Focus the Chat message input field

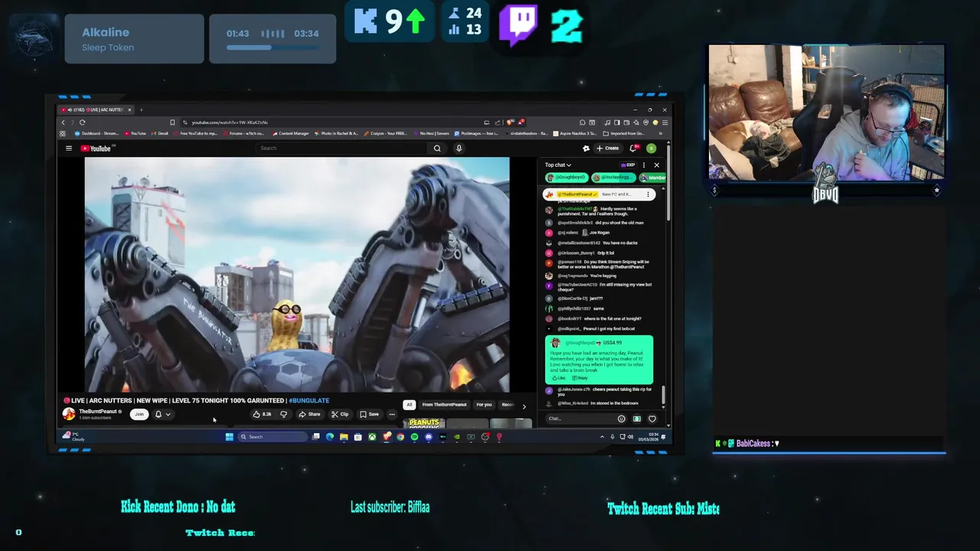580,419
